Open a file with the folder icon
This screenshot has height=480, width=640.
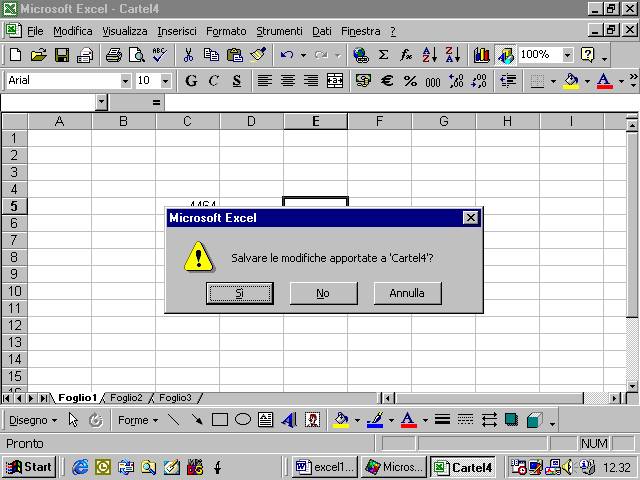(x=38, y=55)
